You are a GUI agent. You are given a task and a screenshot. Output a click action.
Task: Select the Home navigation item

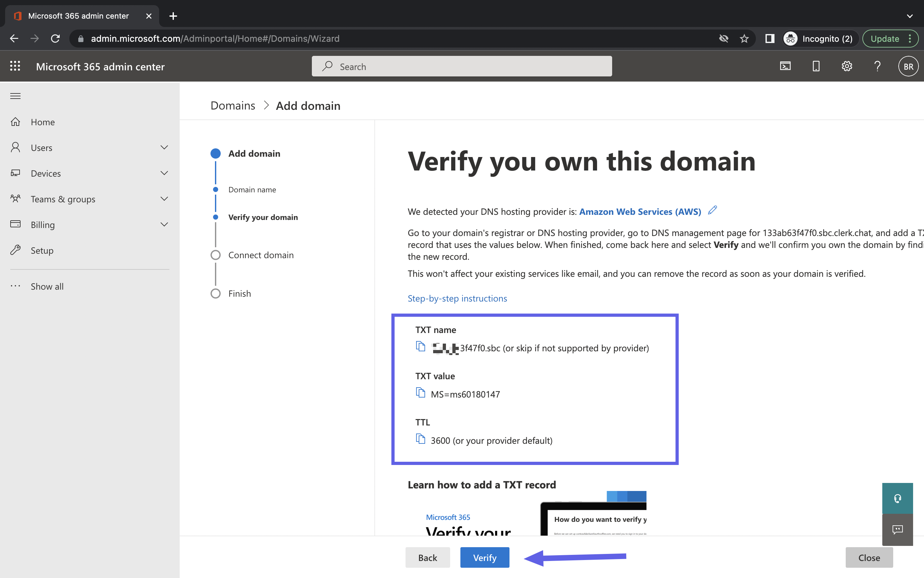click(x=90, y=122)
